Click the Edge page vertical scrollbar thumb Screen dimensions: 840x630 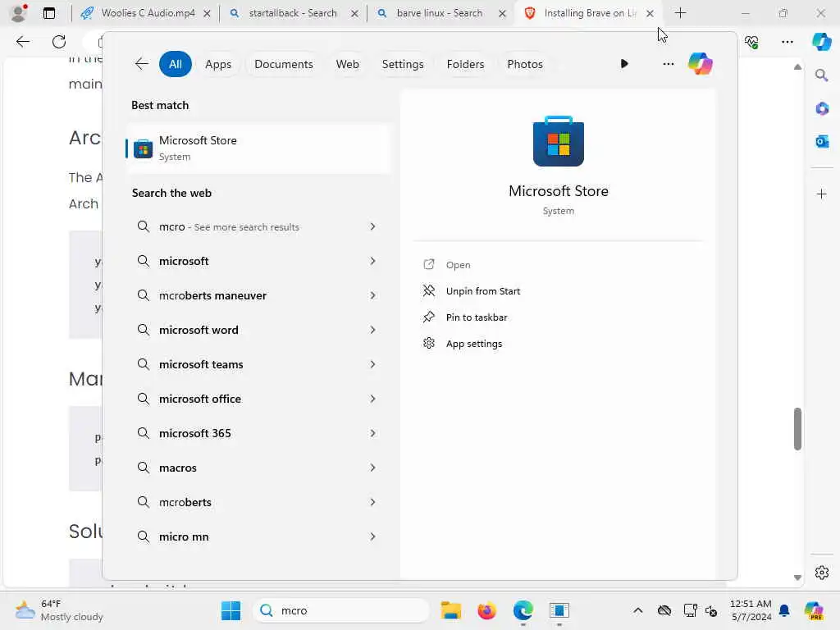[x=797, y=428]
